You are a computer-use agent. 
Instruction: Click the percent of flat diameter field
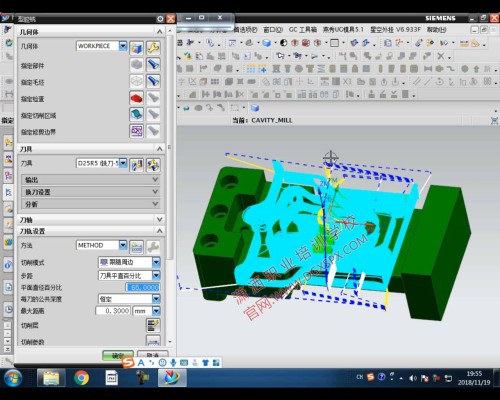(143, 287)
